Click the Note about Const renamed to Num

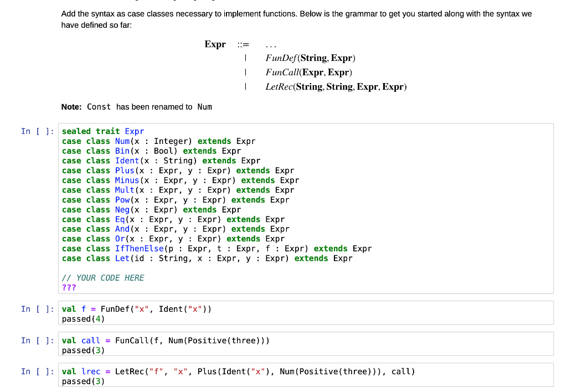(138, 107)
